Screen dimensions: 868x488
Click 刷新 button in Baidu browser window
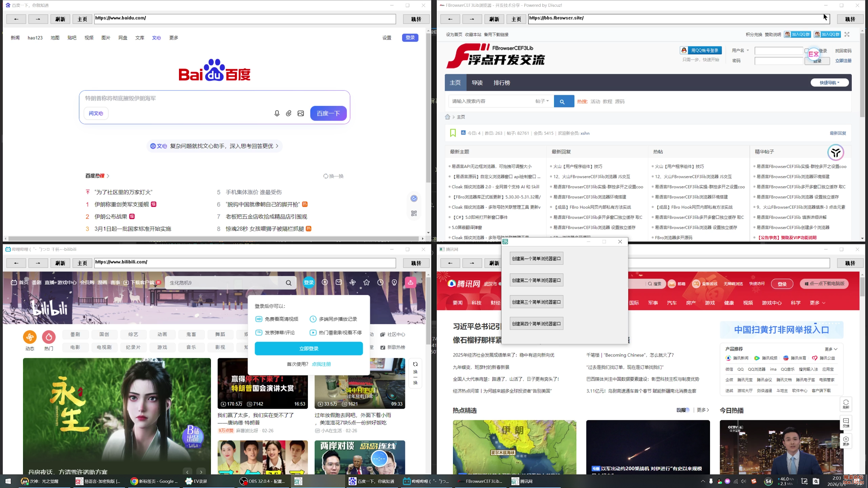click(60, 19)
